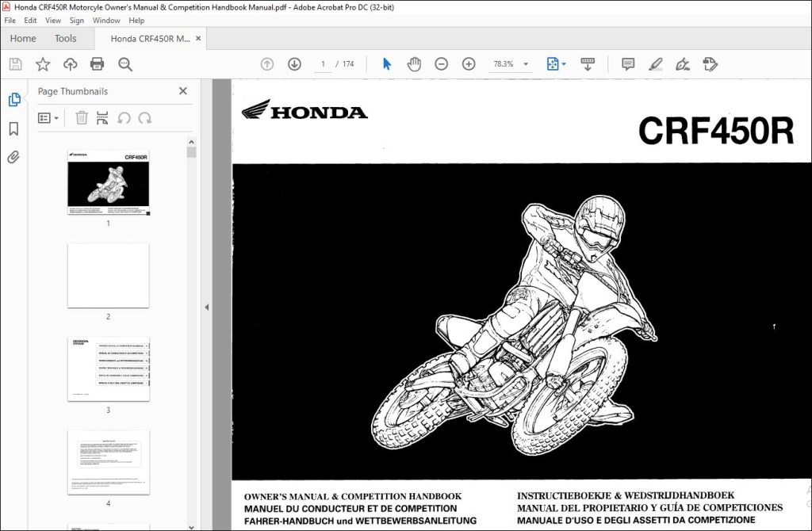Rotate page counterclockwise in thumbnails panel
This screenshot has width=812, height=531.
124,118
